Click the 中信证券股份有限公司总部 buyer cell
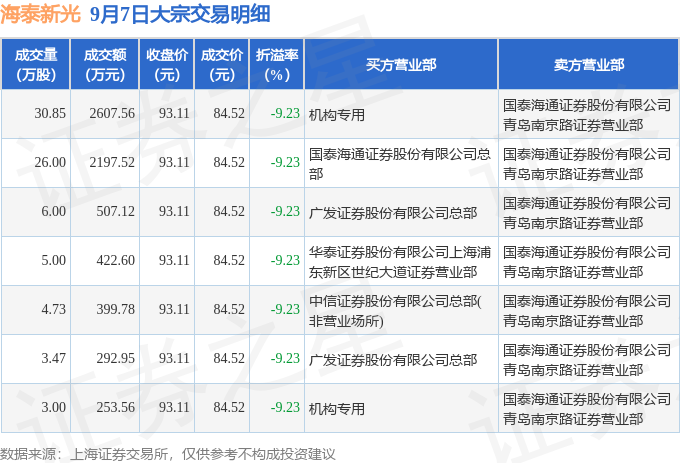The width and height of the screenshot is (680, 463). click(401, 310)
